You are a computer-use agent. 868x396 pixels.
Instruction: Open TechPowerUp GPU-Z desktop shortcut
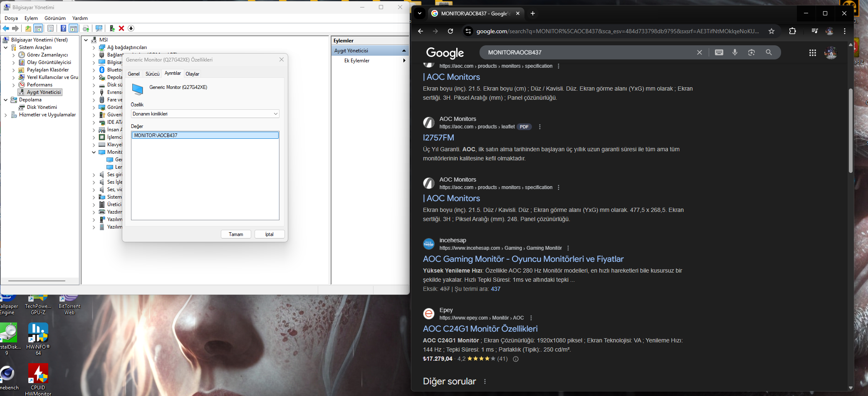(x=38, y=305)
